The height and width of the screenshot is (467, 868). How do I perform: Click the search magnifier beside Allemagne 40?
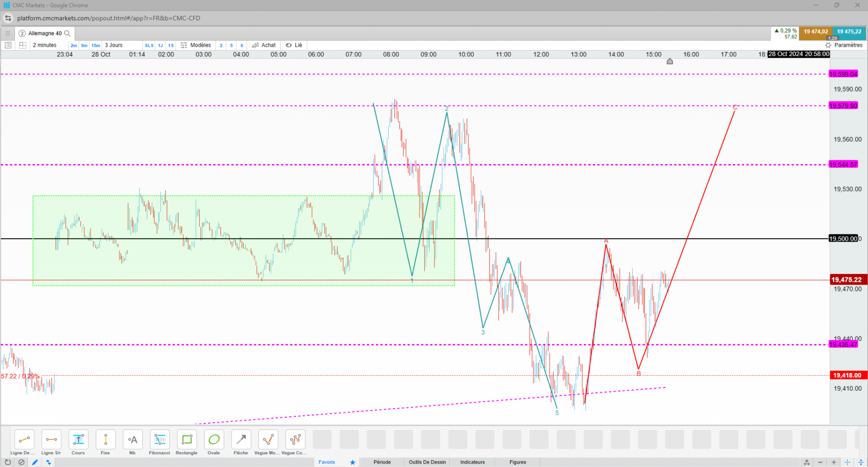point(68,33)
